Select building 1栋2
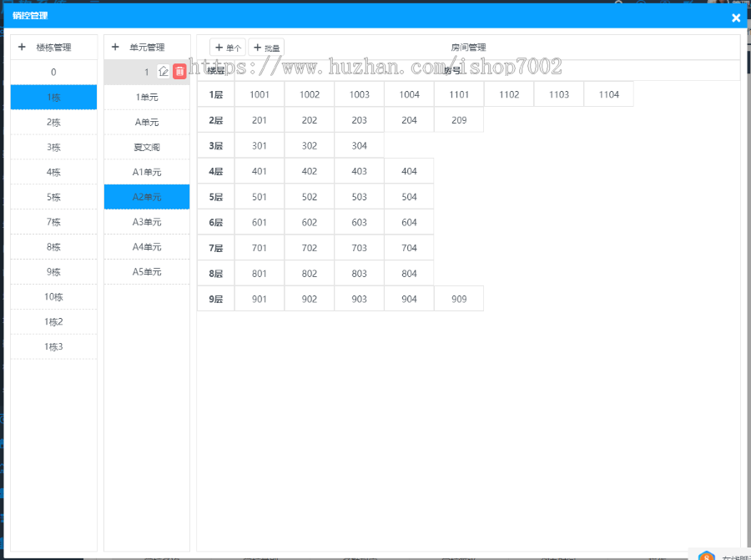751x560 pixels. click(53, 321)
